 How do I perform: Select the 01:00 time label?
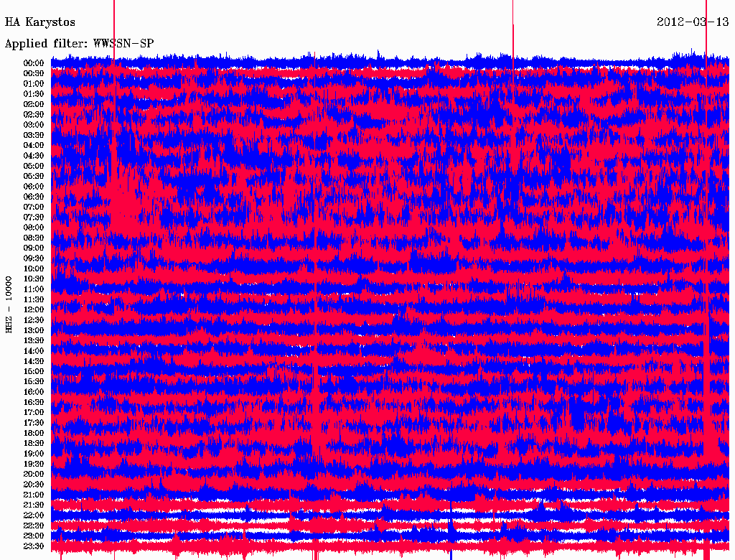coord(34,83)
